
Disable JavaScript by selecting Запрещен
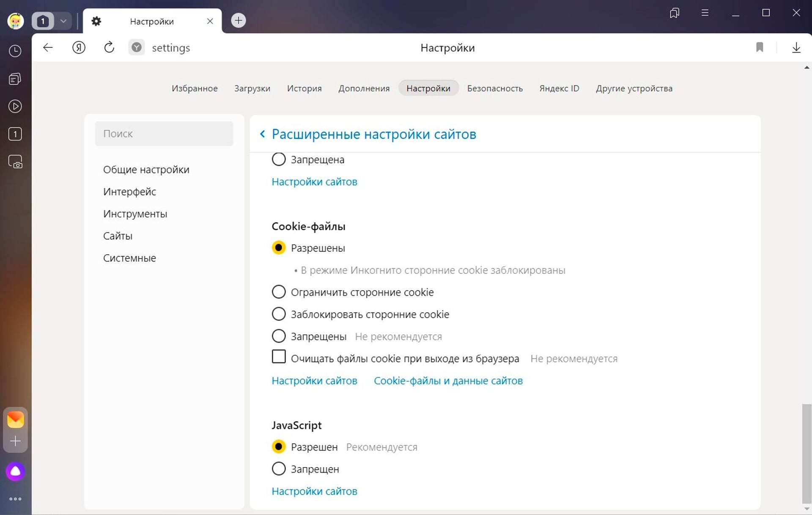pyautogui.click(x=279, y=468)
